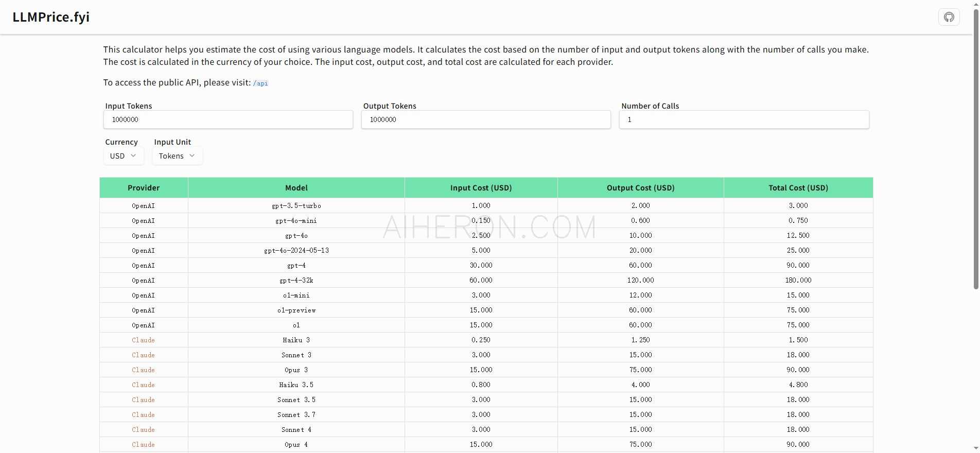Open the Currency USD dropdown

(123, 156)
